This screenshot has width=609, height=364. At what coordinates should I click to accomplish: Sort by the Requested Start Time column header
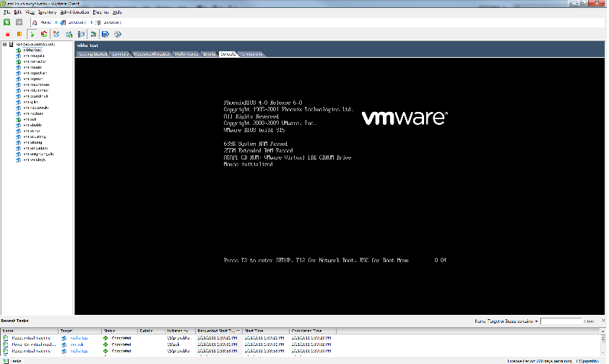[x=219, y=331]
